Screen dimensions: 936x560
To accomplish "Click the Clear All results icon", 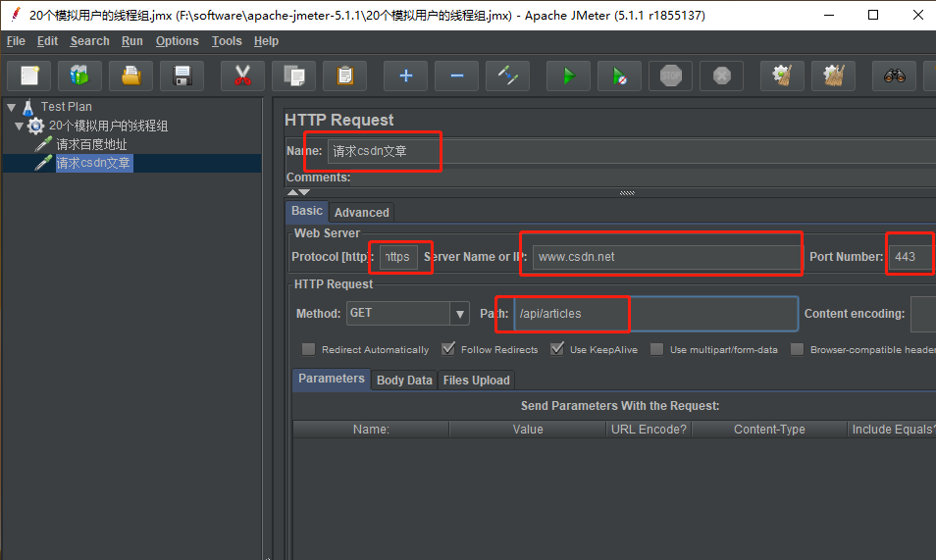I will [833, 76].
